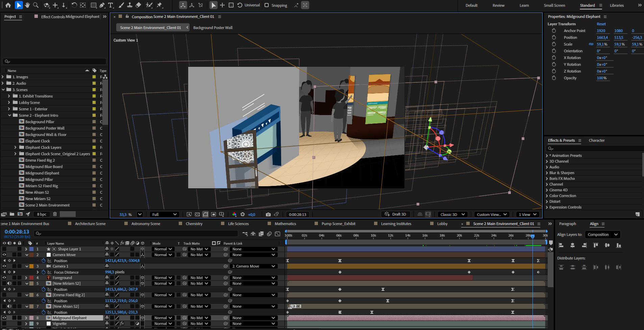644x330 pixels.
Task: Select the Hand tool in toolbar
Action: click(27, 5)
